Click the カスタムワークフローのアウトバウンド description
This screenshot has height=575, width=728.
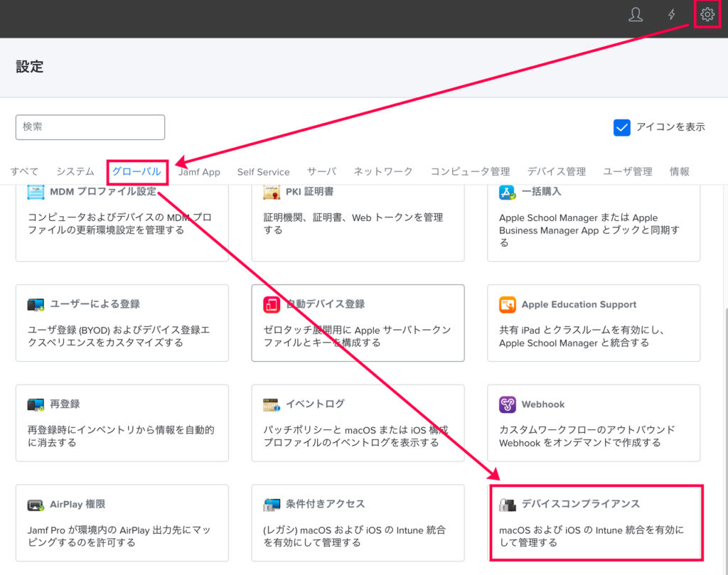point(587,436)
